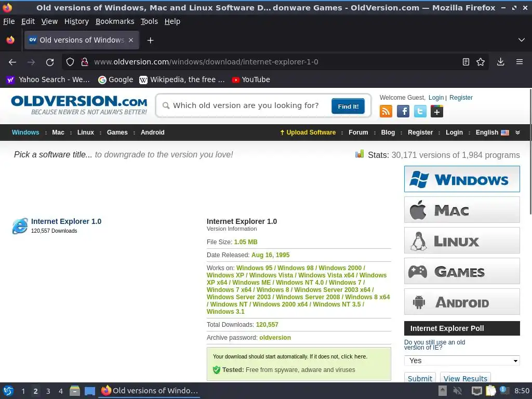This screenshot has height=399, width=532.
Task: Open the Edit menu
Action: [28, 21]
